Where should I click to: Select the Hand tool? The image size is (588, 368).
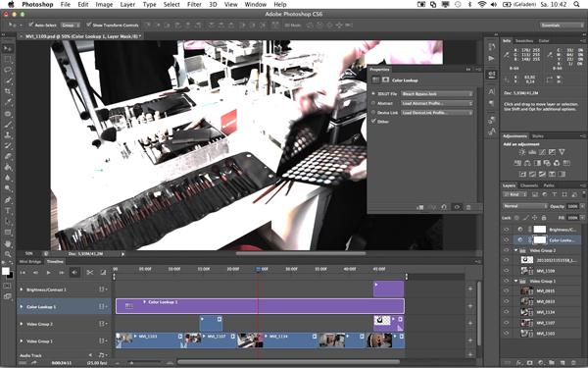(x=8, y=243)
